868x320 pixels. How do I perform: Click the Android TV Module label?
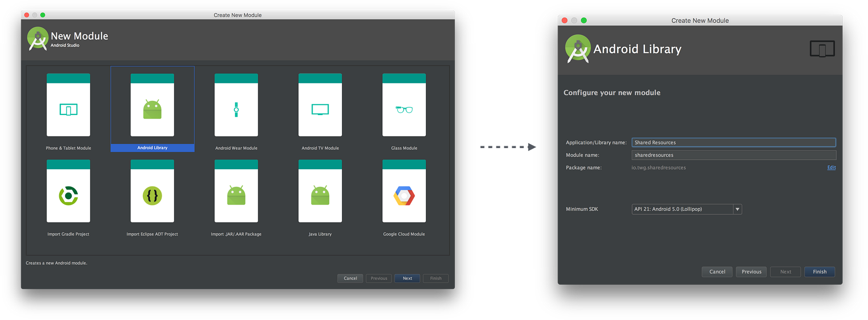tap(320, 148)
